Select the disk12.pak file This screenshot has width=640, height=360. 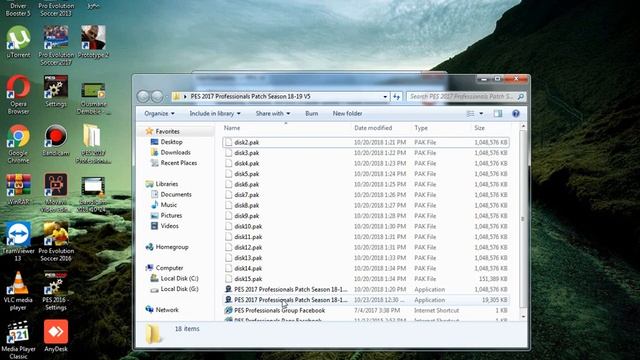pyautogui.click(x=366, y=247)
